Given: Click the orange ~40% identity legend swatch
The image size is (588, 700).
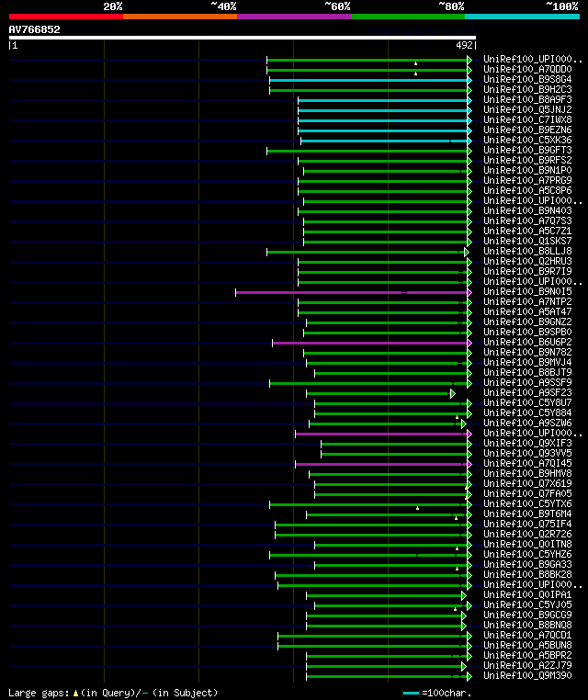Looking at the screenshot, I should click(x=180, y=17).
